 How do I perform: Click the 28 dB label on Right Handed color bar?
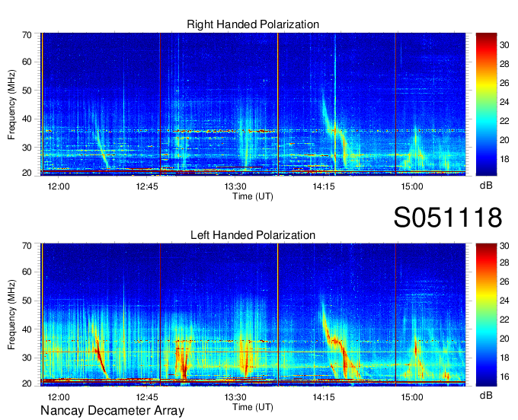pos(504,64)
